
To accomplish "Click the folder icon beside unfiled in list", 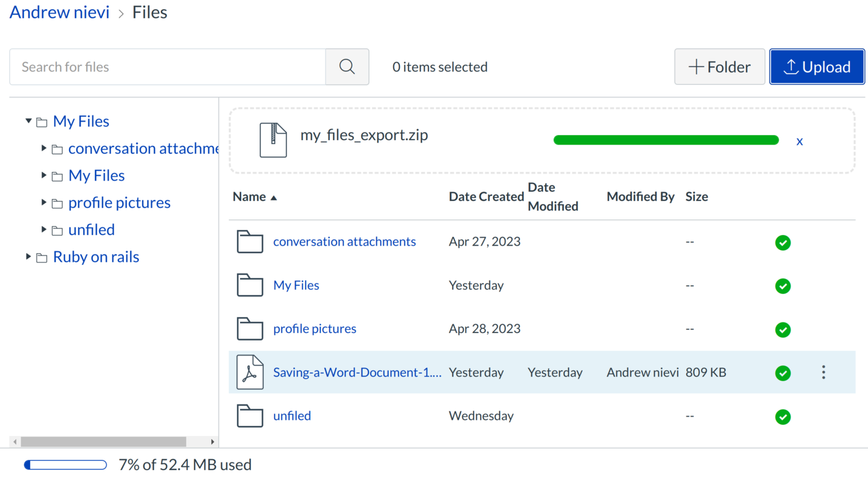I will (x=250, y=416).
